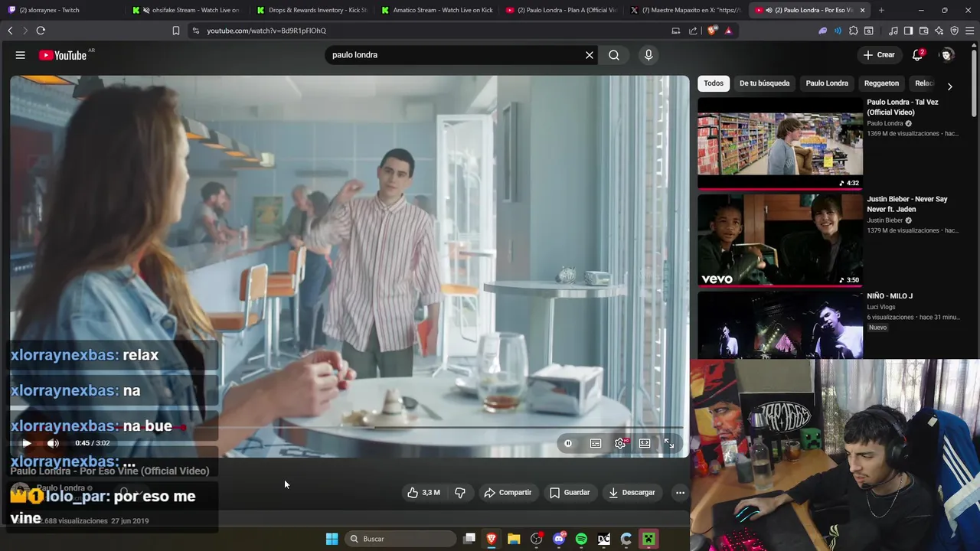The height and width of the screenshot is (551, 980).
Task: Play the paused video
Action: 27,443
